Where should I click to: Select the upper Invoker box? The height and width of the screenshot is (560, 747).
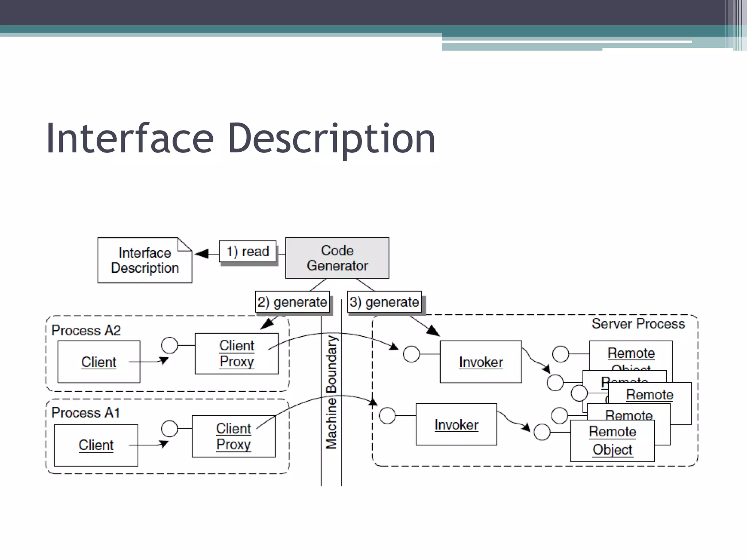click(481, 362)
